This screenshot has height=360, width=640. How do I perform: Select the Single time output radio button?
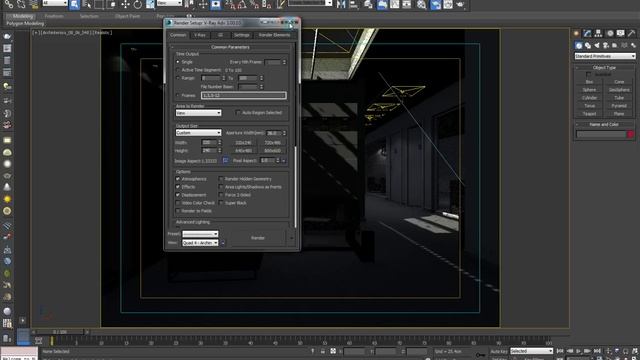point(178,62)
